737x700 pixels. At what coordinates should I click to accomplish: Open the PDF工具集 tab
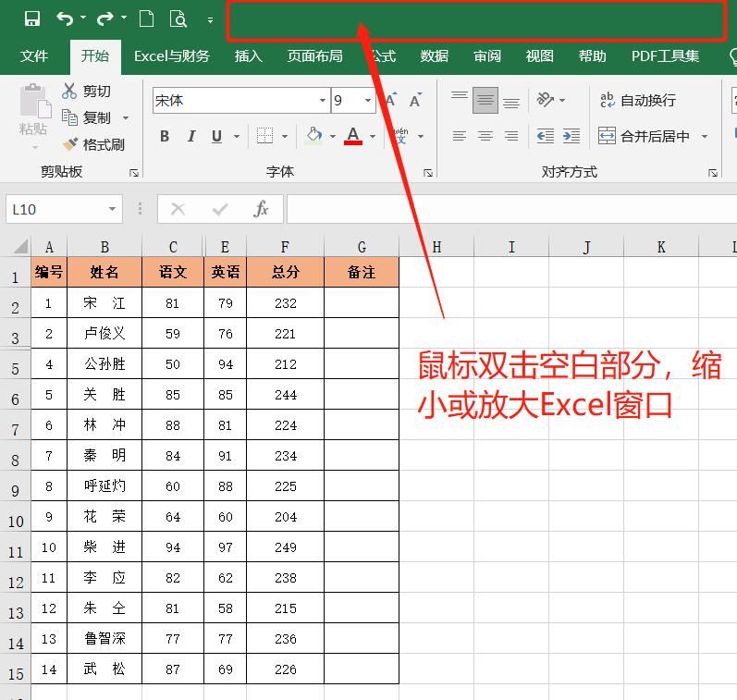click(665, 55)
